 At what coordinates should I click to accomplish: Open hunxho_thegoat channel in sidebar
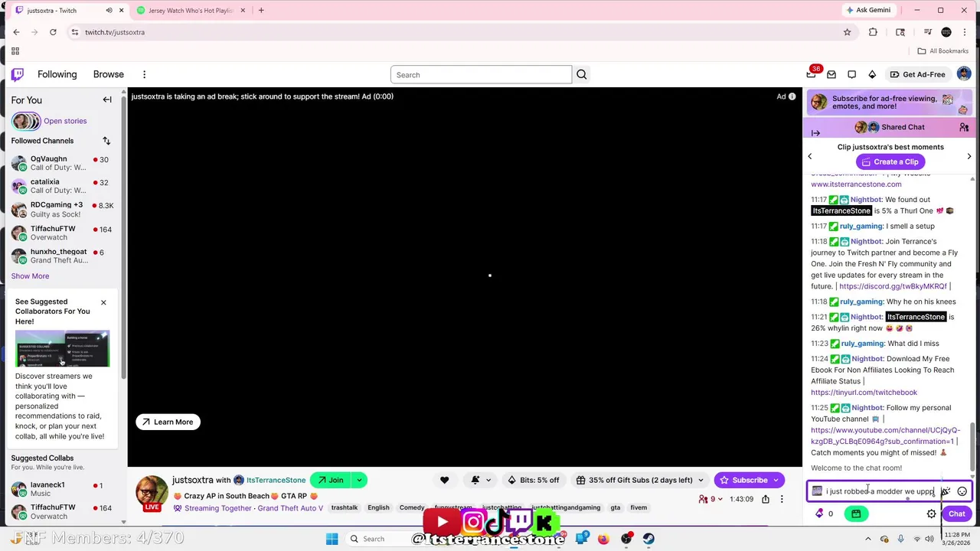[61, 256]
